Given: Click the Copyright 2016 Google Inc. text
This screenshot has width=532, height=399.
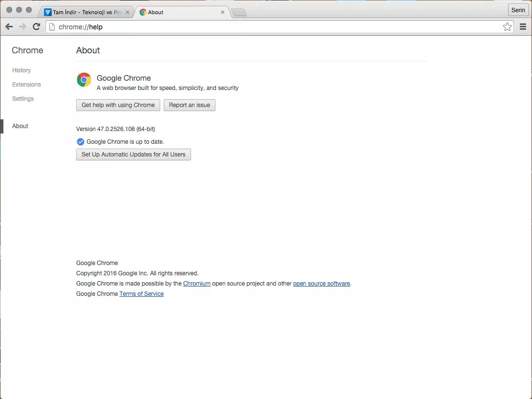Looking at the screenshot, I should coord(137,273).
